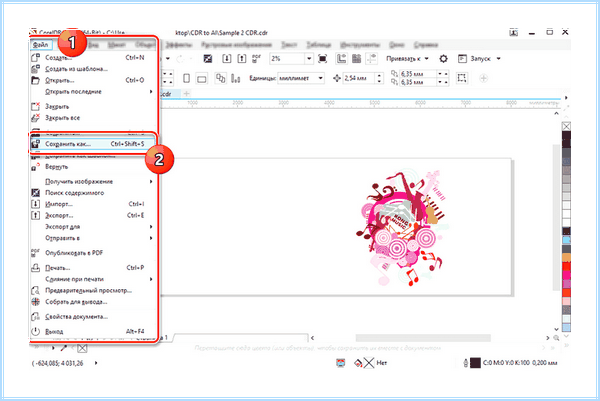Open the Единицы units dropdown
The height and width of the screenshot is (401, 600).
click(x=321, y=78)
